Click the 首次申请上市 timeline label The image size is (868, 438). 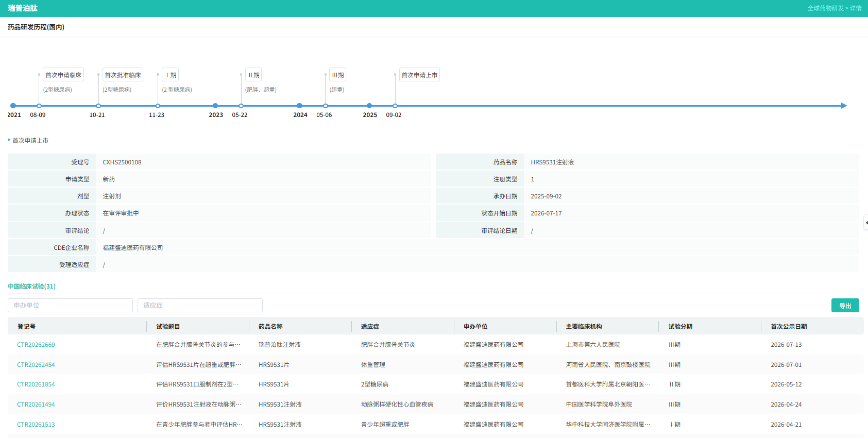419,75
